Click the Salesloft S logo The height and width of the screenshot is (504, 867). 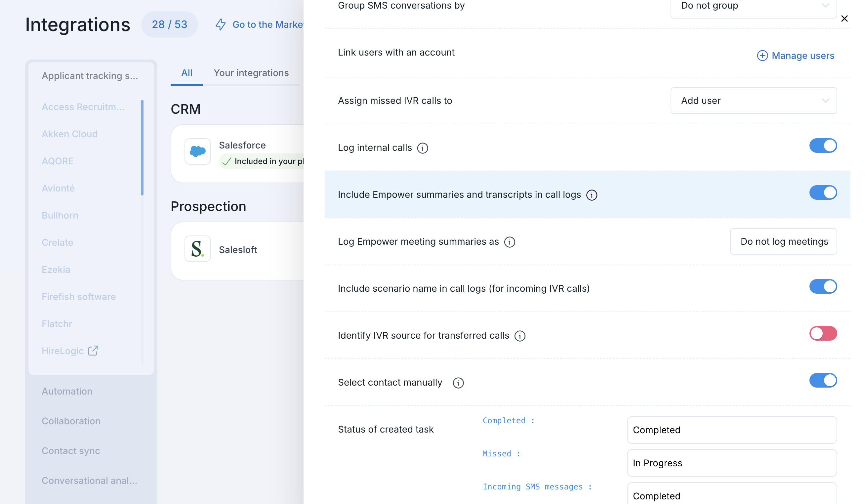(197, 249)
